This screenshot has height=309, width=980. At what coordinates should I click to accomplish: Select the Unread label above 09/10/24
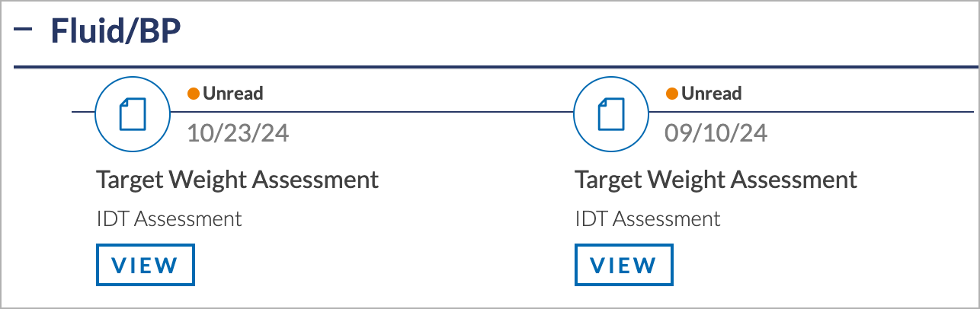point(711,94)
